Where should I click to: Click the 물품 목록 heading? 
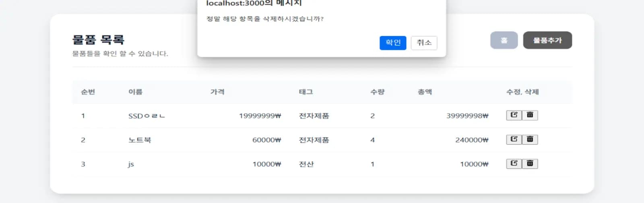[98, 39]
